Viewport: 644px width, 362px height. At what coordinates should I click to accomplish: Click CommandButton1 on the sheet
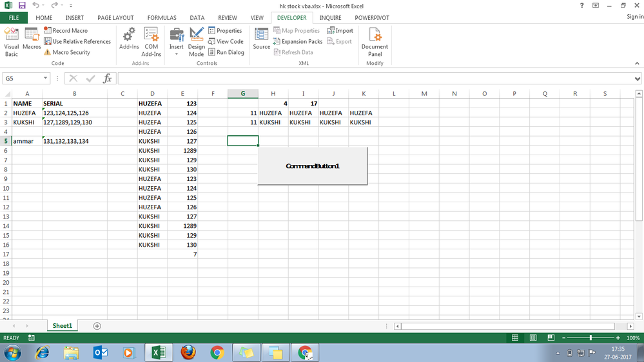point(313,166)
